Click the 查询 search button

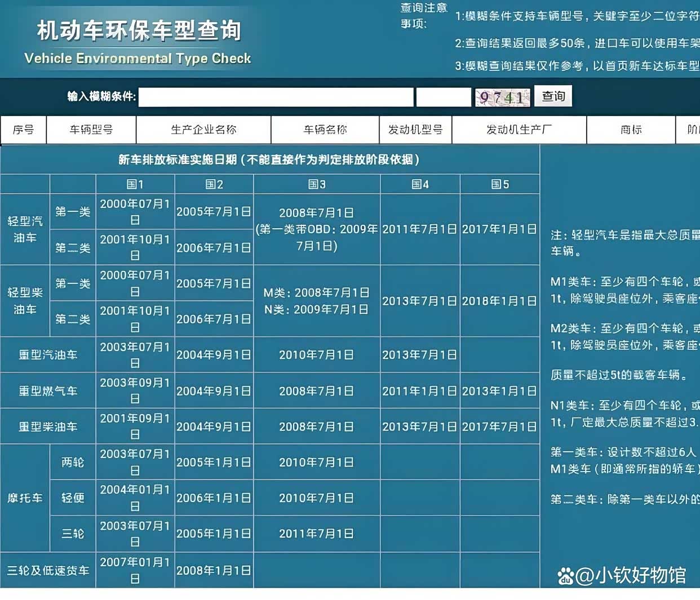[x=553, y=96]
